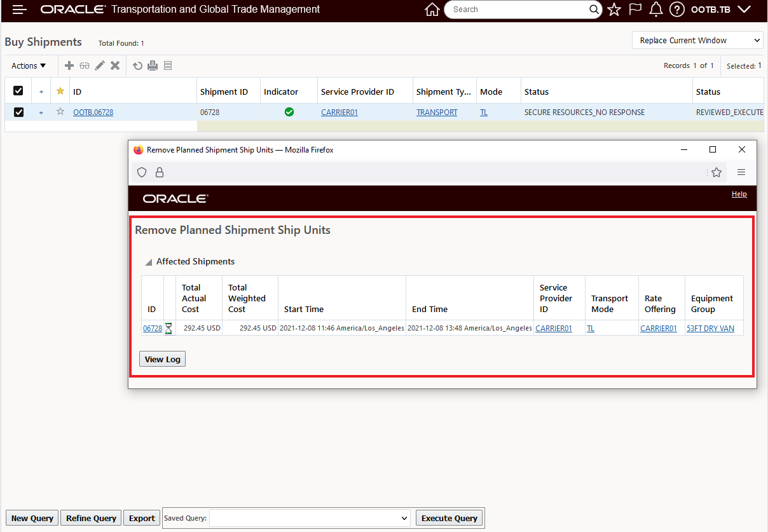Click the 292.45 USD Total Actual Cost value
The image size is (768, 532).
202,329
